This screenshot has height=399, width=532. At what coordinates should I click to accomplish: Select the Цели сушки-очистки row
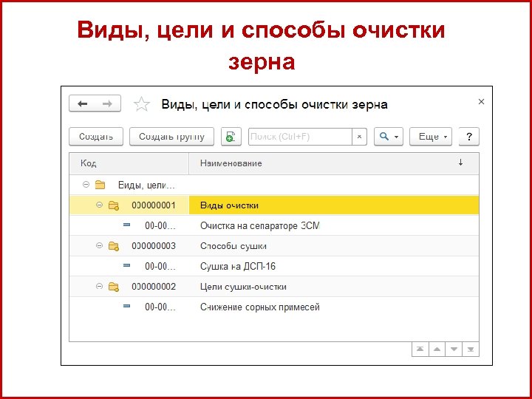coord(274,287)
